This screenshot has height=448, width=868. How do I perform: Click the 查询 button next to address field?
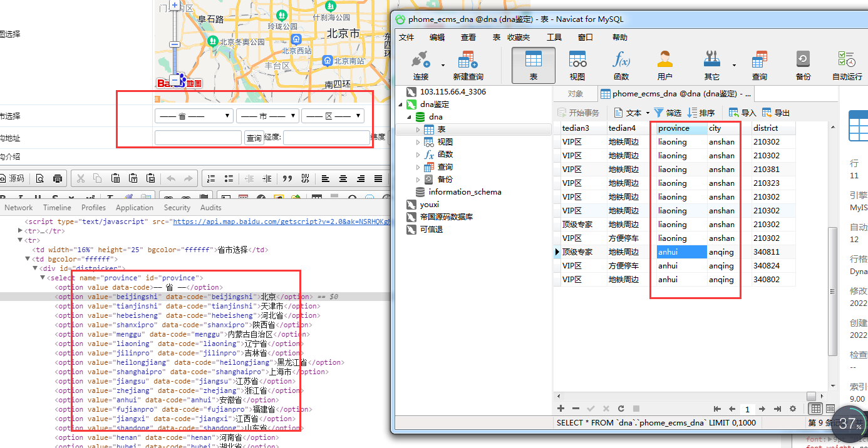click(x=254, y=138)
